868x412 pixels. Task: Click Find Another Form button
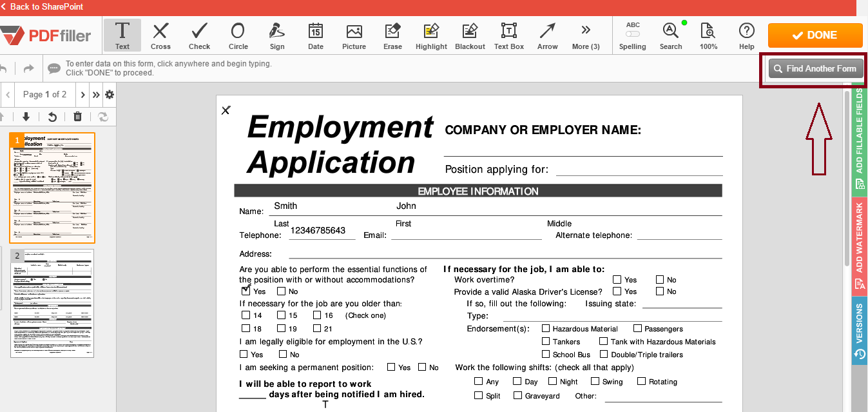coord(815,68)
